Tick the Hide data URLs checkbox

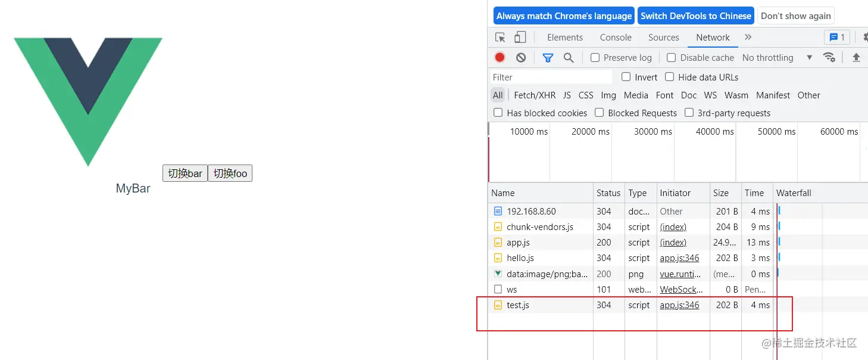pyautogui.click(x=669, y=77)
